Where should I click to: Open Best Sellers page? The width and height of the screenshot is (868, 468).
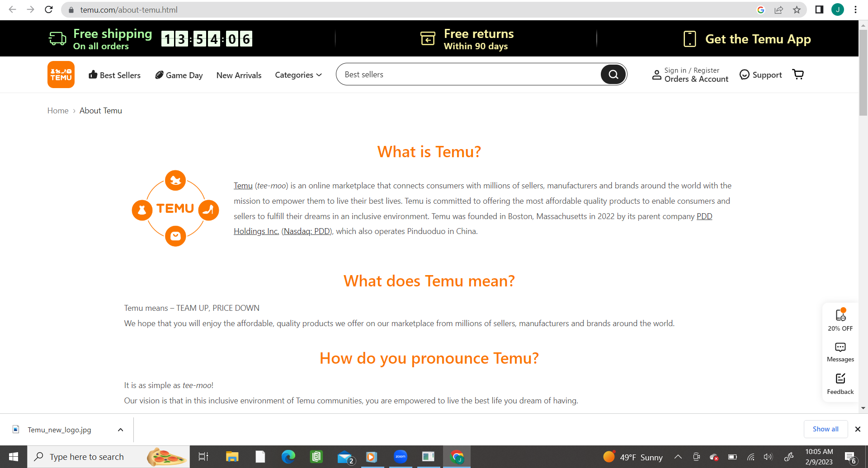click(115, 75)
